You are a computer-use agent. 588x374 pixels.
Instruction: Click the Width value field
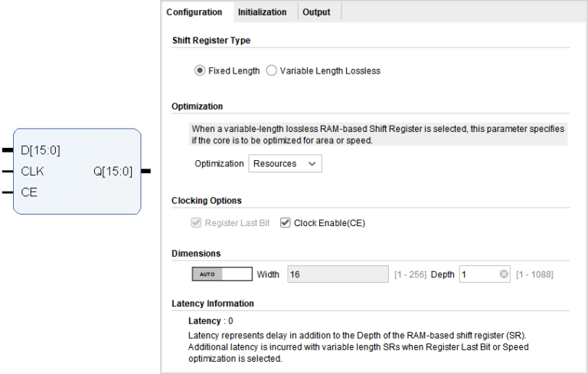click(x=337, y=274)
